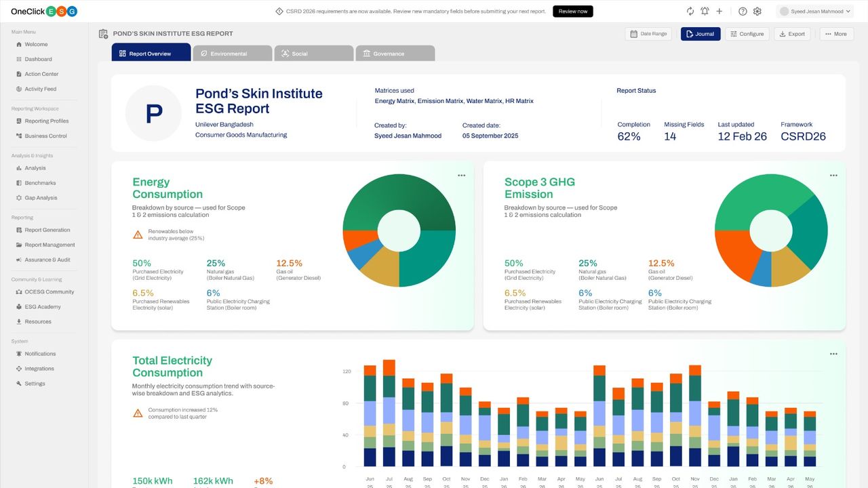Screen dimensions: 868x488
Task: Click the report document icon beside the title
Action: click(x=103, y=34)
